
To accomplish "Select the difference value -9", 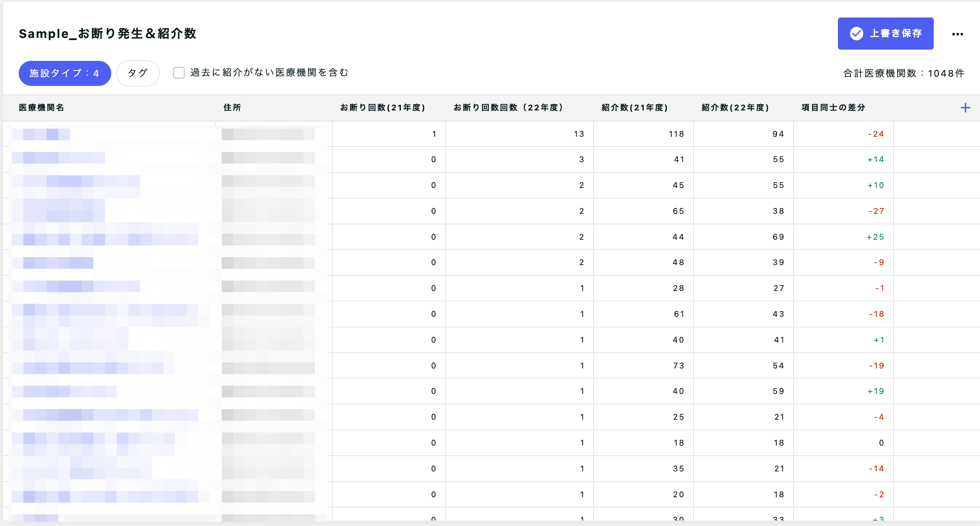I will coord(879,262).
